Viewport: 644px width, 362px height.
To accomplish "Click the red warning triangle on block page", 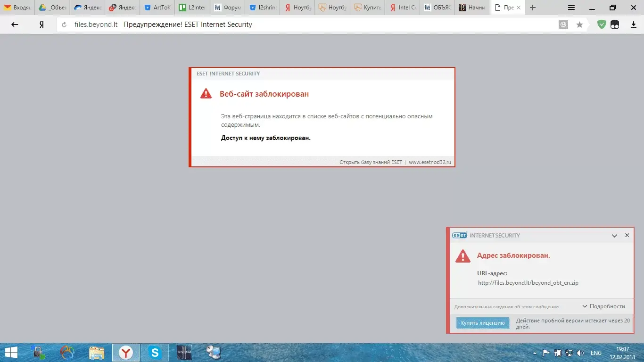I will click(206, 93).
